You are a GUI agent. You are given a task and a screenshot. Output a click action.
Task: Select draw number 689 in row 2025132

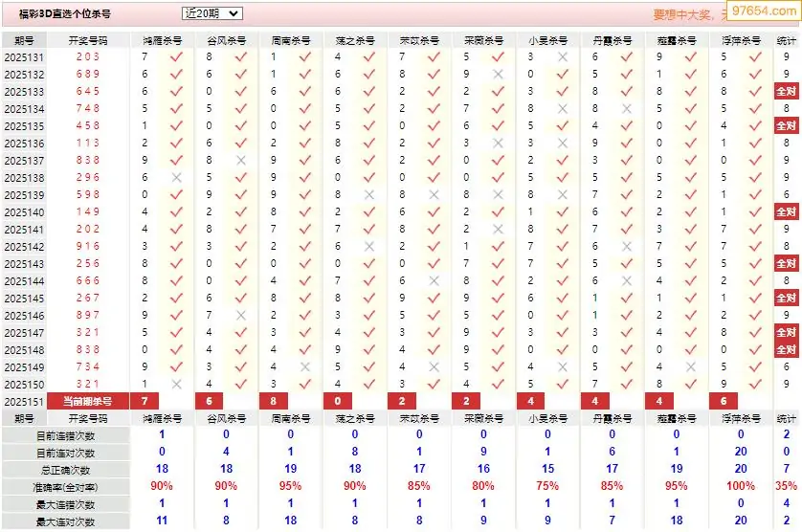(x=88, y=75)
